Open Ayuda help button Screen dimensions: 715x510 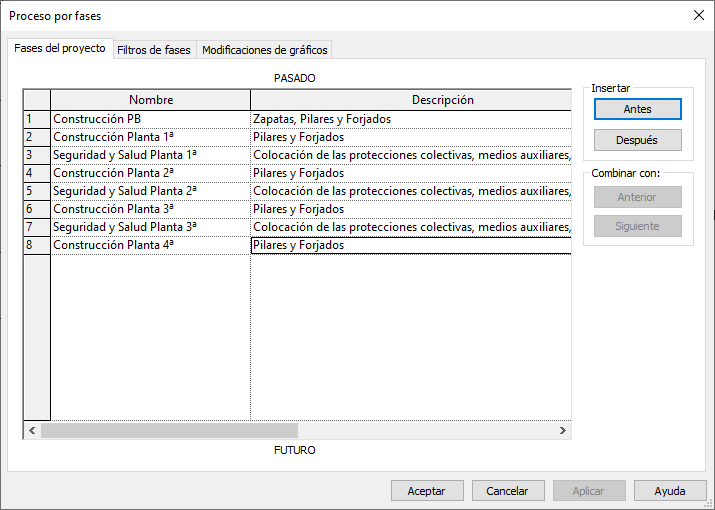tap(669, 491)
